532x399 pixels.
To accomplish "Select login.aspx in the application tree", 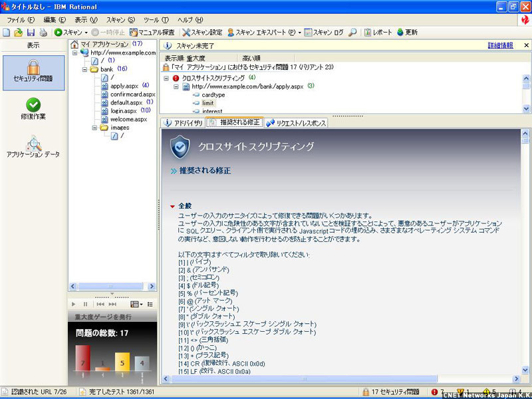I will point(124,111).
